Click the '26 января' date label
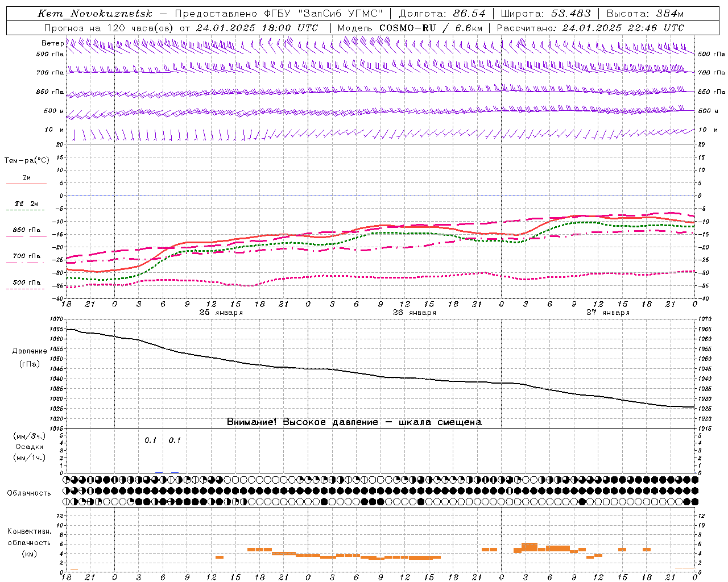 click(414, 313)
